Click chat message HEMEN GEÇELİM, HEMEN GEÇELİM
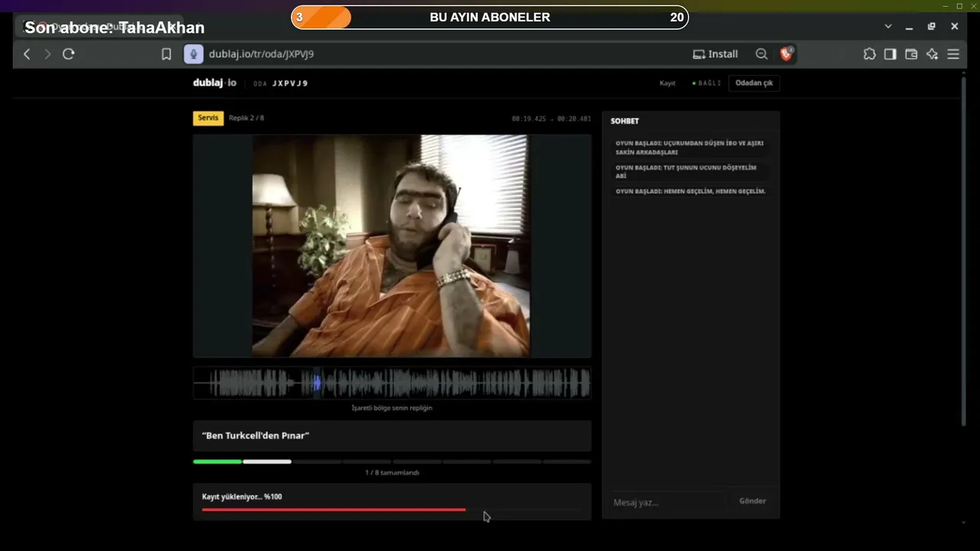 691,191
